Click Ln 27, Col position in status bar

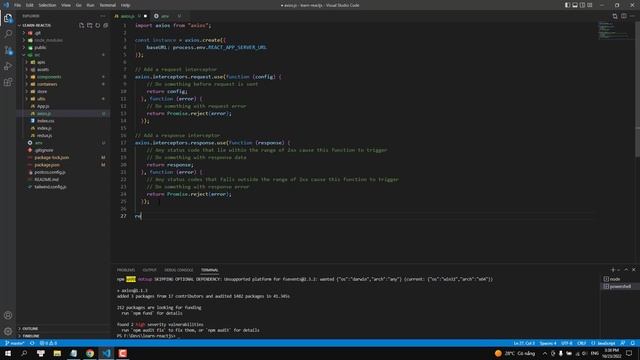tap(524, 343)
